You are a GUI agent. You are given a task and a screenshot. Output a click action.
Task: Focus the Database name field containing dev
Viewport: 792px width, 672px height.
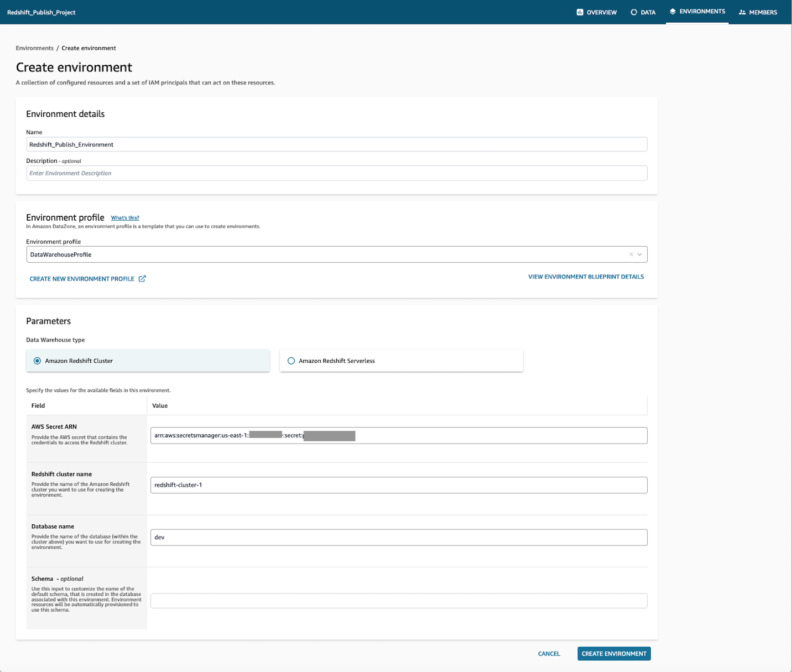[399, 537]
